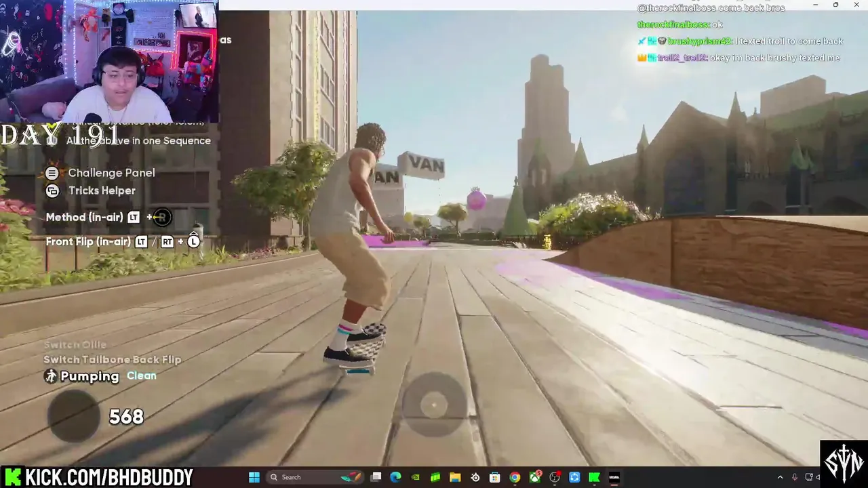Switch to the skate. game taskbar icon
This screenshot has width=868, height=488.
(x=614, y=477)
